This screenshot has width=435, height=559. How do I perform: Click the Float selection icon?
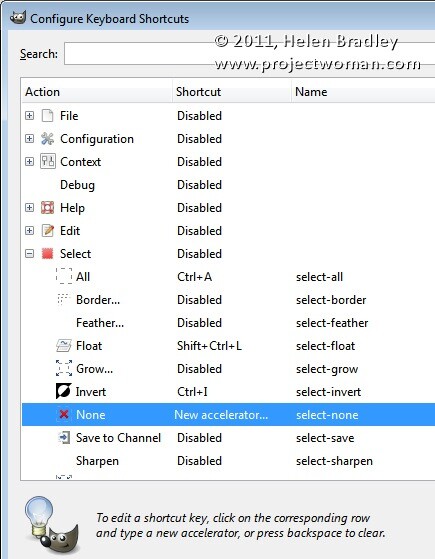point(64,345)
